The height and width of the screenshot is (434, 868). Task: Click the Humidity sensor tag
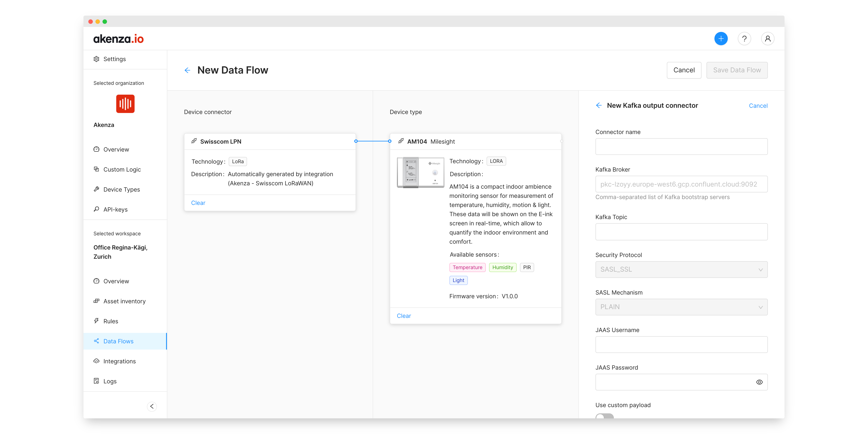pos(502,267)
